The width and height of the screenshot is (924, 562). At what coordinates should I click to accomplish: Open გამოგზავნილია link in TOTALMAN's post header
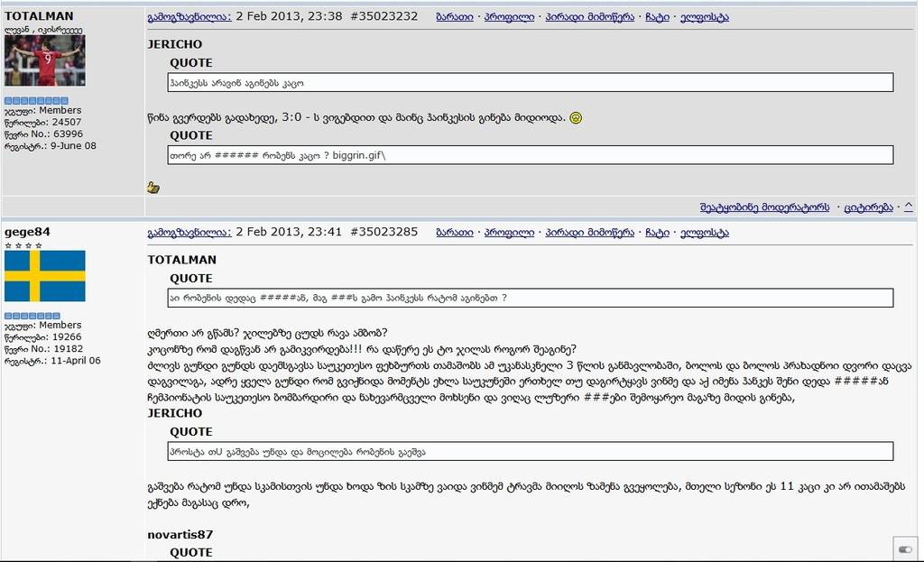pyautogui.click(x=189, y=17)
